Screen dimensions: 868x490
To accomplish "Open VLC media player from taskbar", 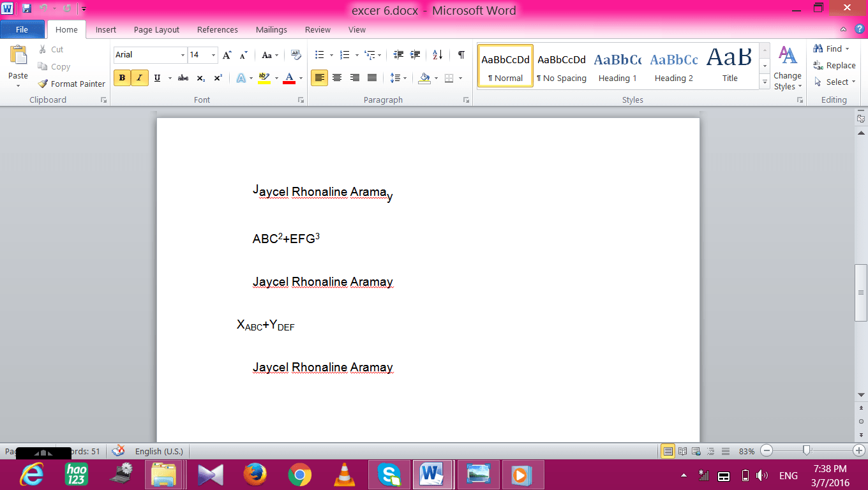I will click(345, 475).
